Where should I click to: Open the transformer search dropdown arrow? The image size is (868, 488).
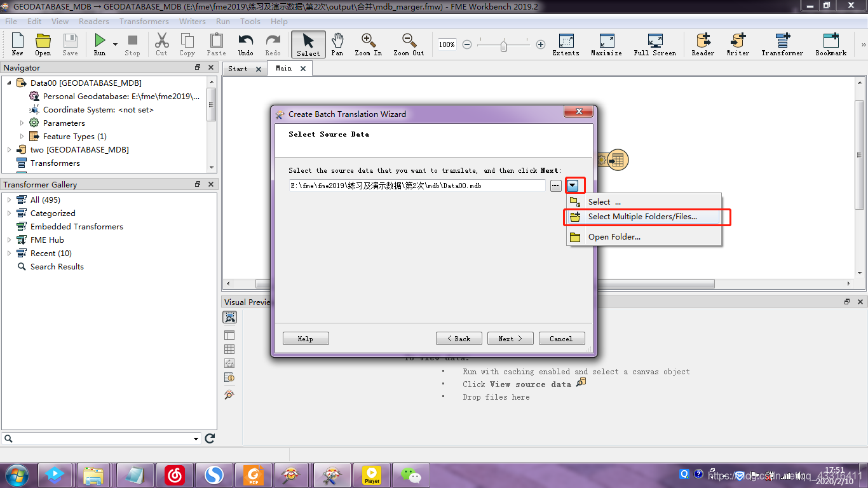[196, 438]
